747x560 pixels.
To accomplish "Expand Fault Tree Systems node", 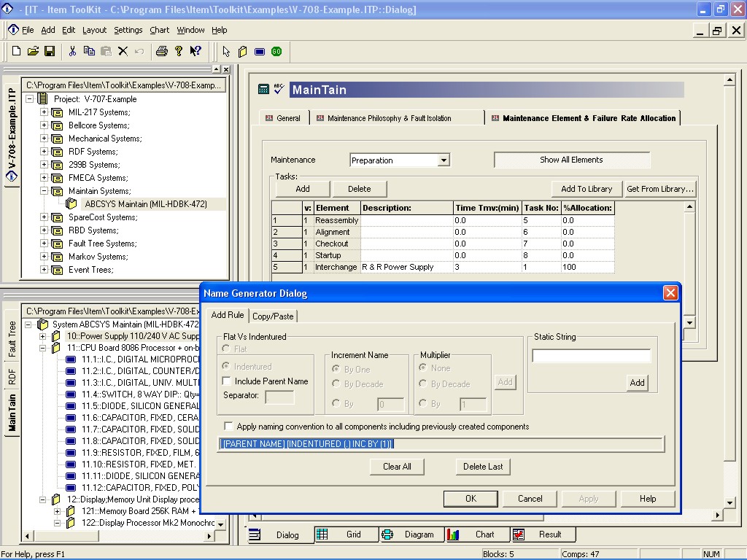I will [x=44, y=244].
